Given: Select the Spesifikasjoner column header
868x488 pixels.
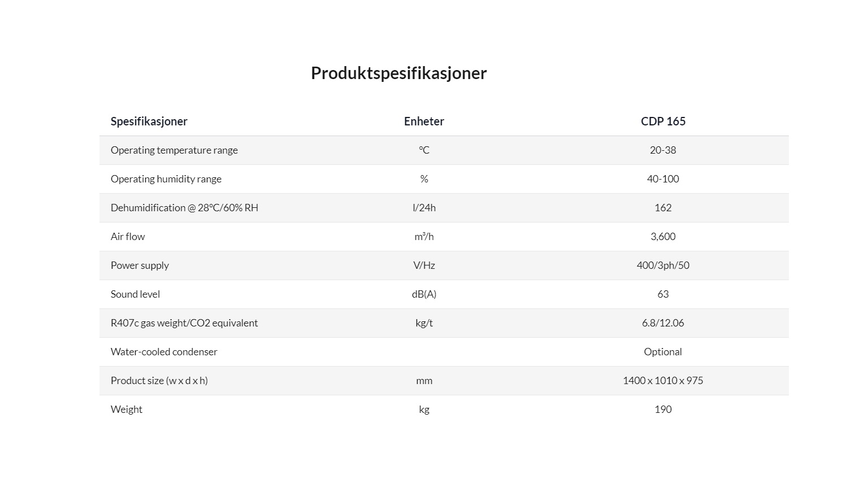Looking at the screenshot, I should (x=149, y=121).
